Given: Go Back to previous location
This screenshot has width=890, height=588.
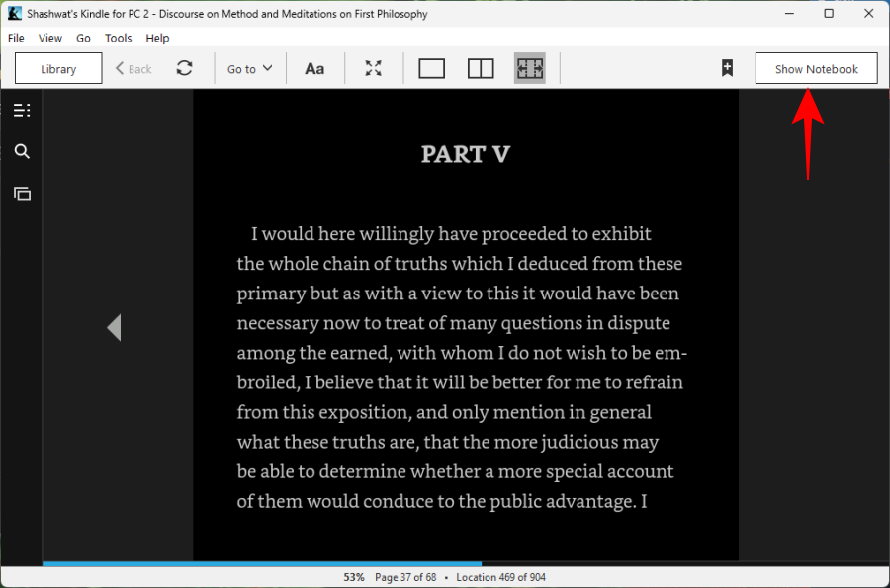Looking at the screenshot, I should [x=133, y=69].
